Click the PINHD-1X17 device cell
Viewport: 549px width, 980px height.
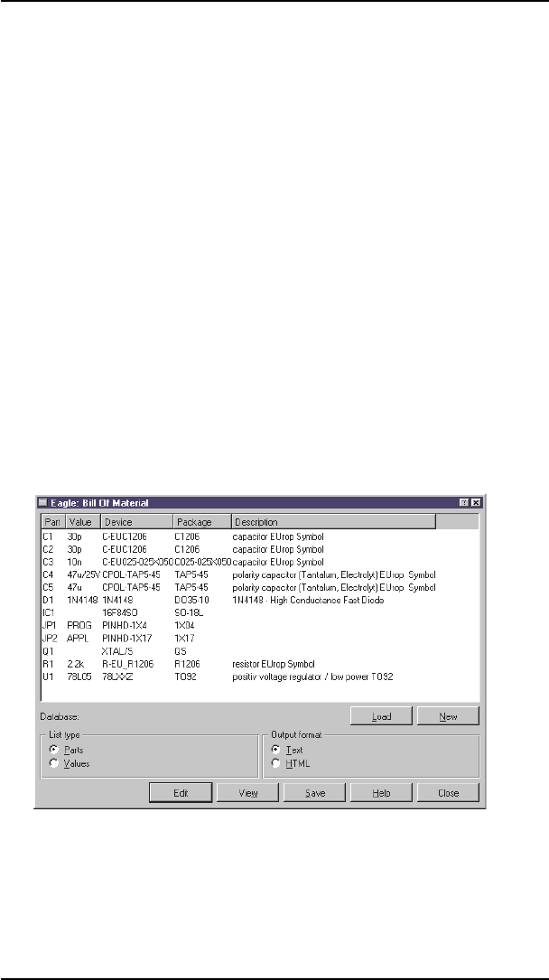pyautogui.click(x=126, y=638)
